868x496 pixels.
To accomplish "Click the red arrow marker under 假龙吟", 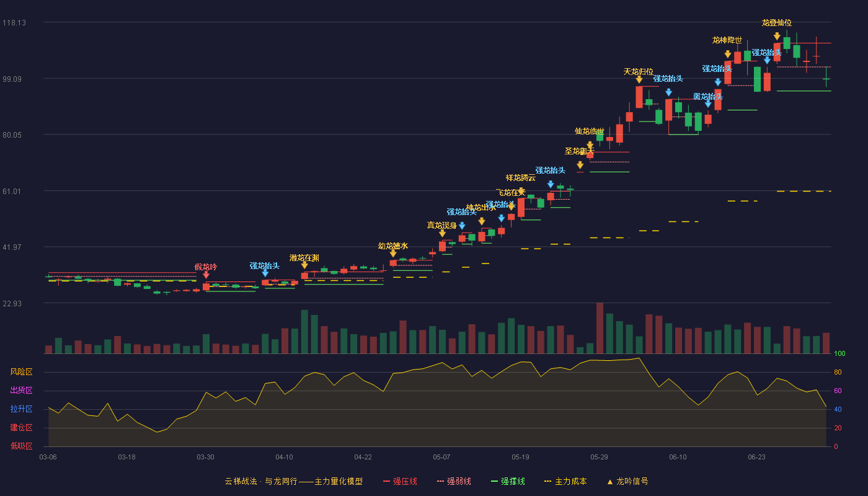I will click(206, 275).
